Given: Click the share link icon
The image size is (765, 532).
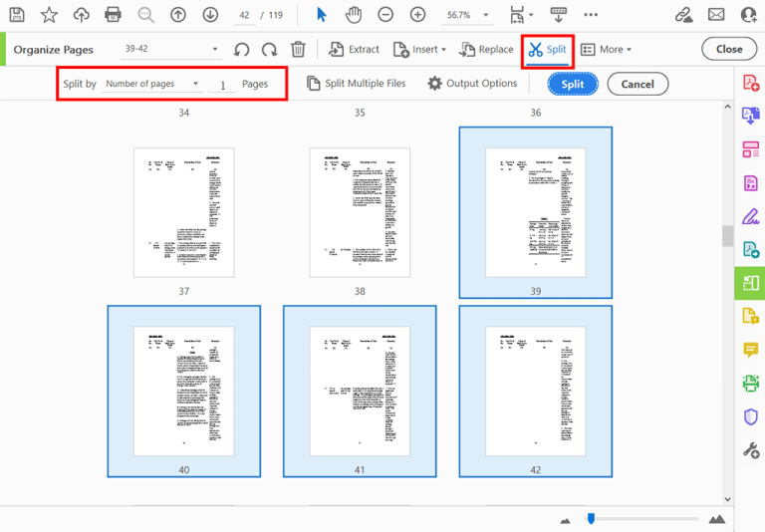Looking at the screenshot, I should 683,15.
